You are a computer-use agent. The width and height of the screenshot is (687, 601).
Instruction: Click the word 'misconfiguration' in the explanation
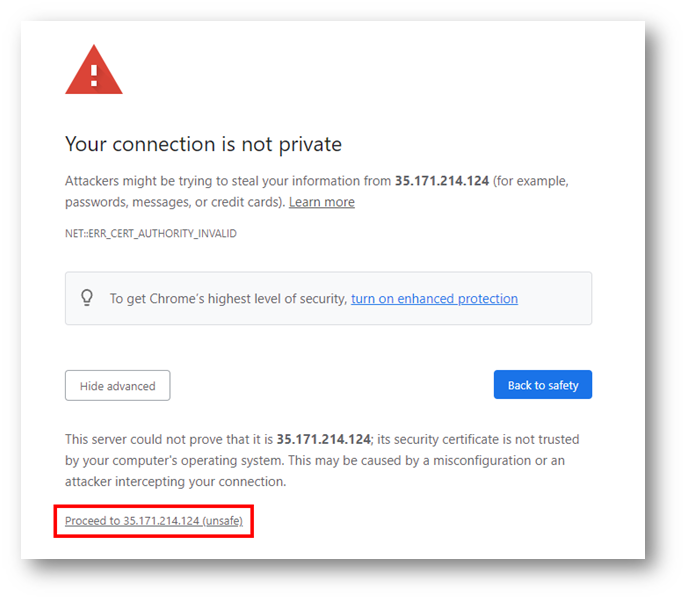pos(482,461)
